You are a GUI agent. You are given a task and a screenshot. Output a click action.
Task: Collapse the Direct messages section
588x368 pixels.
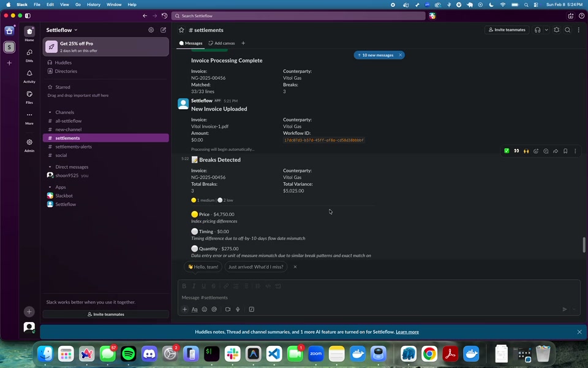pos(50,167)
